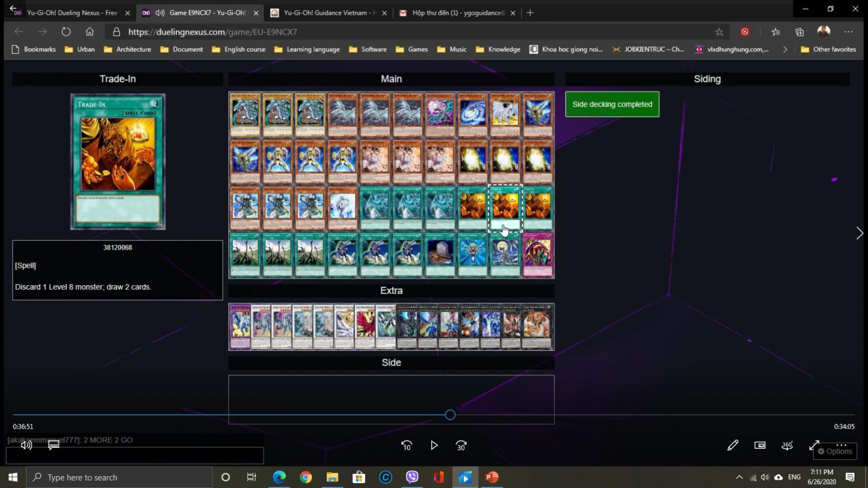The image size is (868, 488).
Task: Click the back arrow at top-left corner
Action: coord(13,8)
